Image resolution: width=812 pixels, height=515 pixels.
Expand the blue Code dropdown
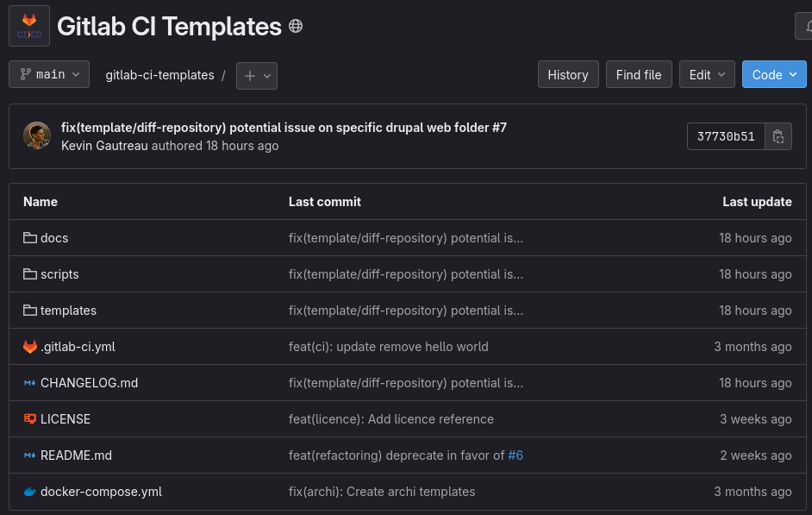click(x=774, y=75)
